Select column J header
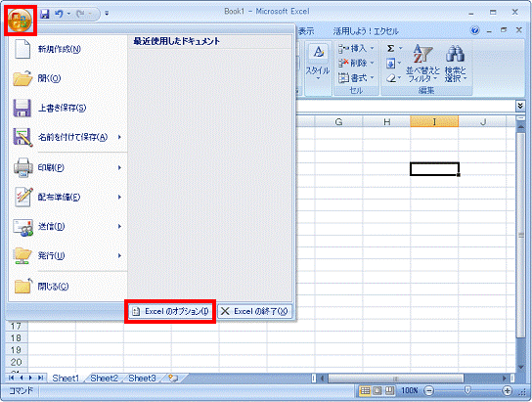532x402 pixels. point(483,122)
